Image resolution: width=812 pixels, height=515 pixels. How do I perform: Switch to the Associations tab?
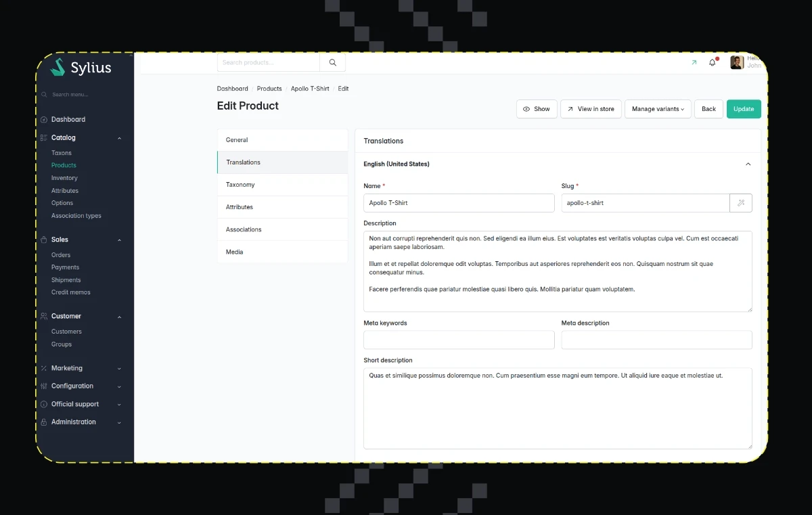[282, 229]
